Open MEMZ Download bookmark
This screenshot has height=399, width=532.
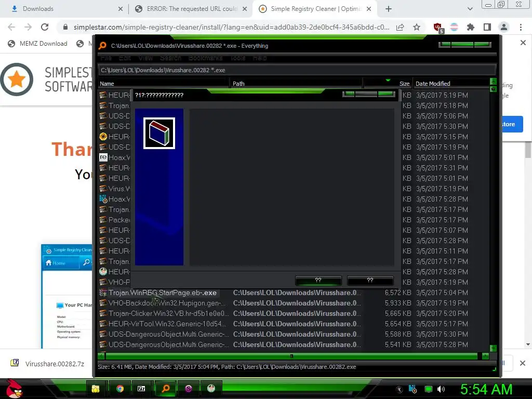tap(37, 44)
